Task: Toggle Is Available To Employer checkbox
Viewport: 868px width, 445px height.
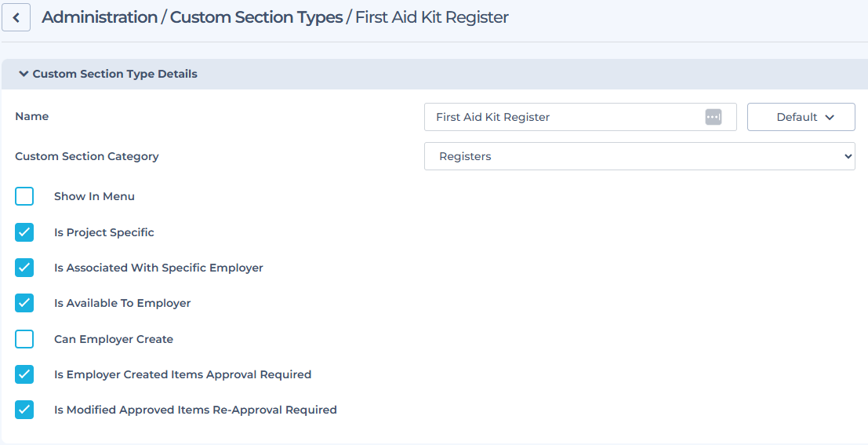Action: point(24,303)
